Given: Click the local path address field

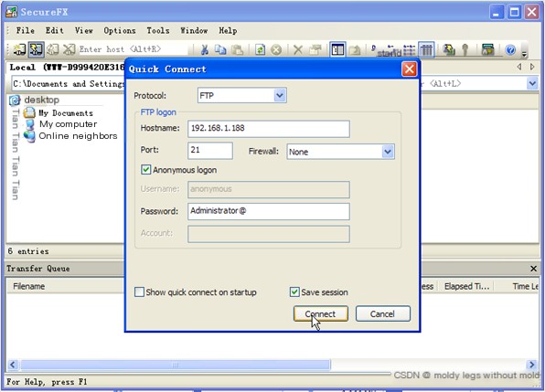Looking at the screenshot, I should [x=68, y=84].
